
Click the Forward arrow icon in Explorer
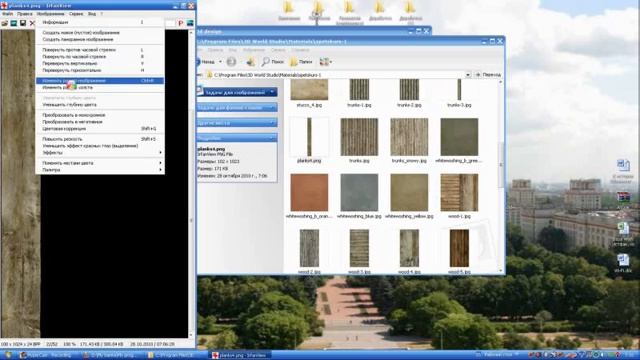click(231, 62)
